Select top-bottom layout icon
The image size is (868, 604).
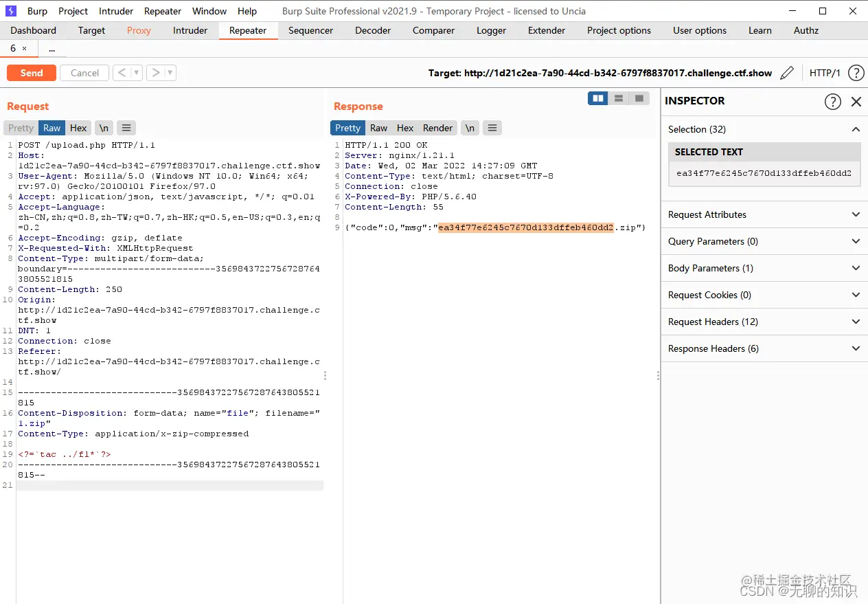click(619, 98)
